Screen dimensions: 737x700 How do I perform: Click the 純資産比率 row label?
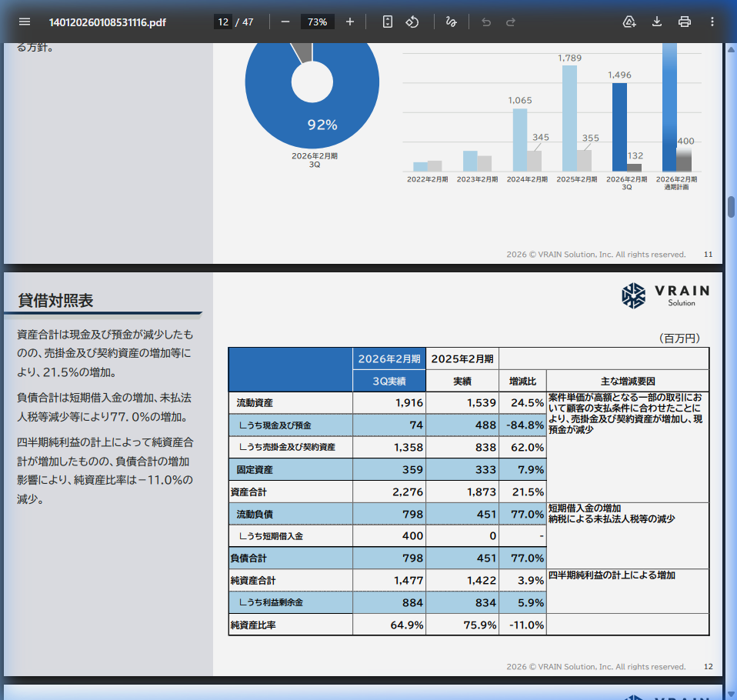pyautogui.click(x=253, y=625)
